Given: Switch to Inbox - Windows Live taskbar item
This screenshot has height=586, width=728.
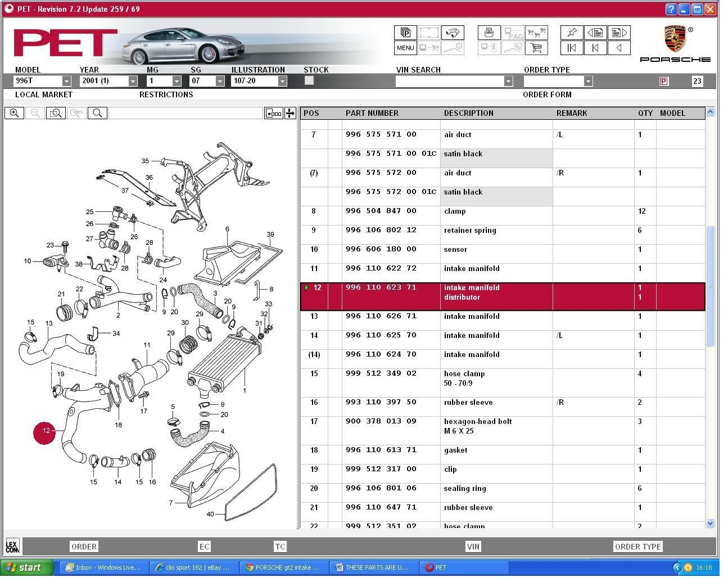Looking at the screenshot, I should click(x=103, y=567).
